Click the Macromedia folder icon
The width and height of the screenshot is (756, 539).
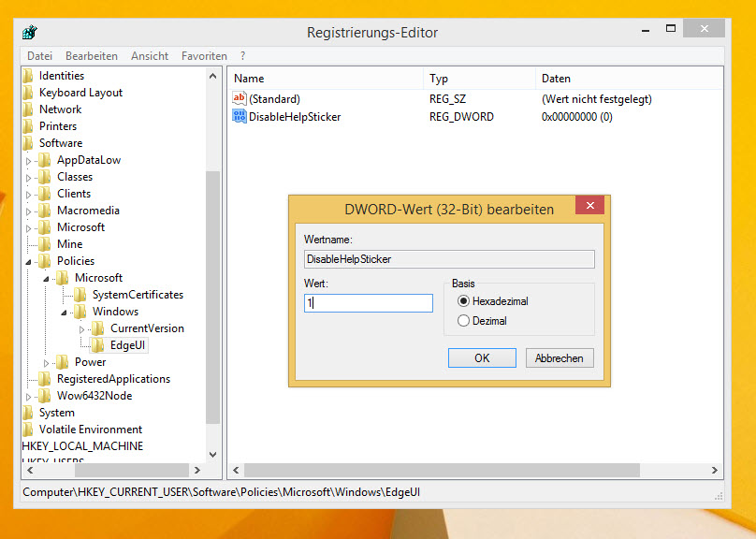click(44, 211)
